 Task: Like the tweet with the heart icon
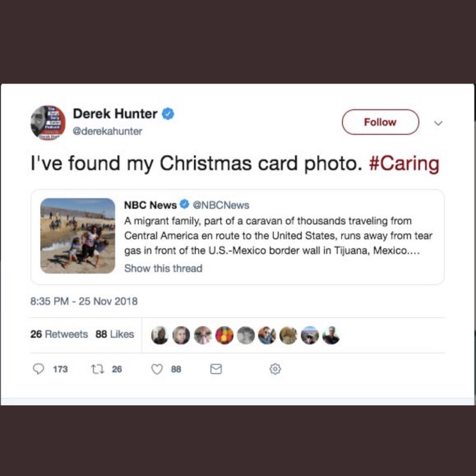pyautogui.click(x=157, y=369)
